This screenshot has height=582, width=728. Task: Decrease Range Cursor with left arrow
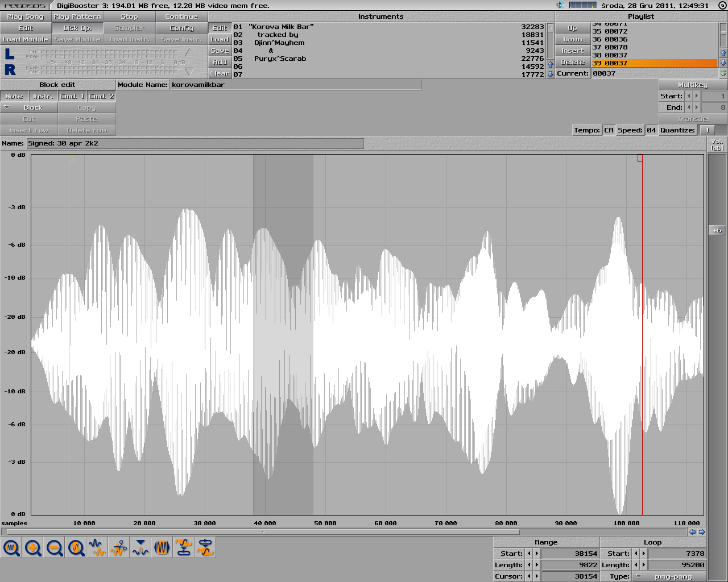pos(529,576)
